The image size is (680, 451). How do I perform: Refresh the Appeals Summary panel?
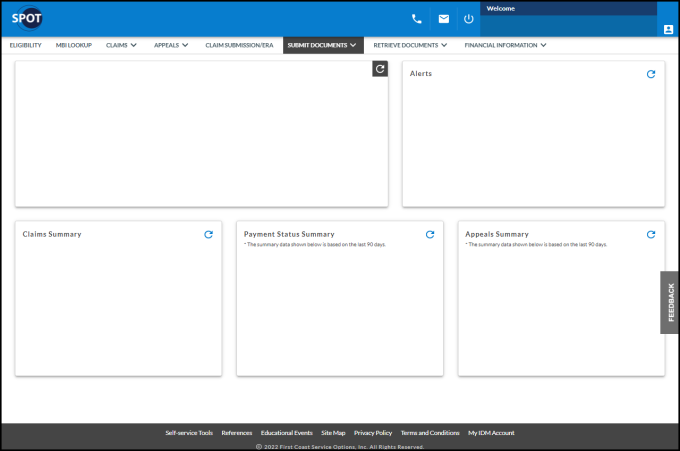pos(651,235)
